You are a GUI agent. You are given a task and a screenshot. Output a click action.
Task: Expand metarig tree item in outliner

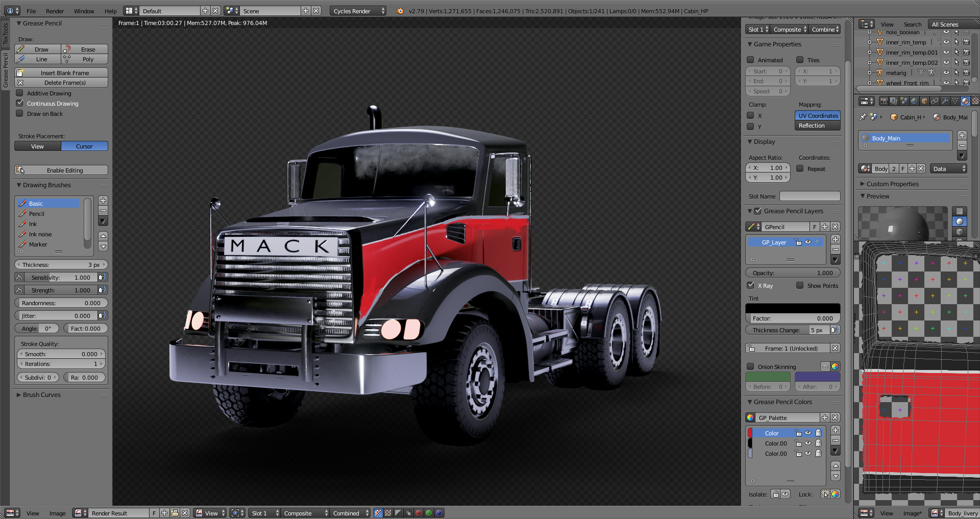(870, 72)
